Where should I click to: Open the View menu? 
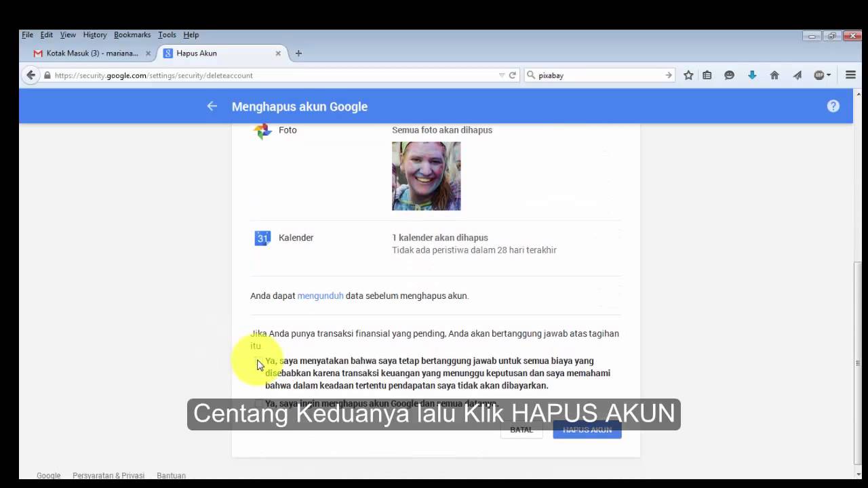(68, 35)
